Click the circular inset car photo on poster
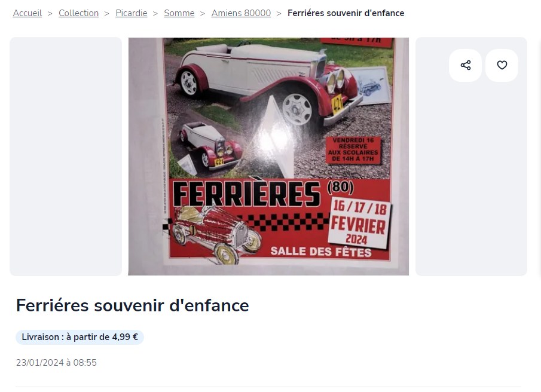This screenshot has height=392, width=541. coord(207,146)
